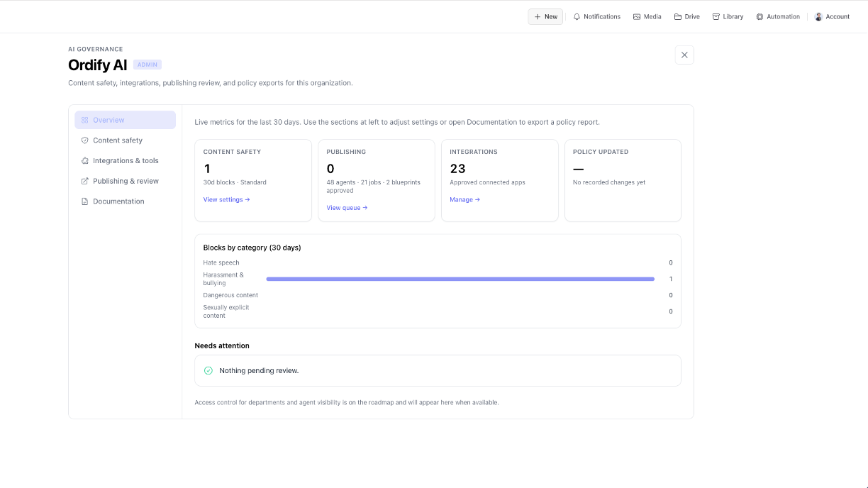868x488 pixels.
Task: Open the Overview section
Action: (125, 120)
